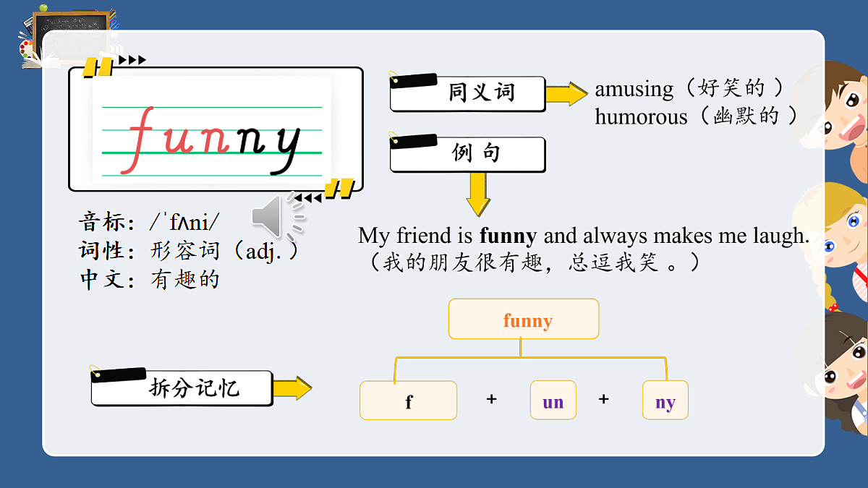Click the orange funny root box
Screen dimensions: 868x488
click(524, 319)
